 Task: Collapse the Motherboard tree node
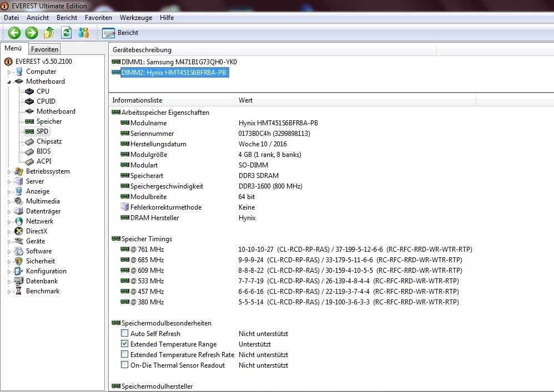pyautogui.click(x=9, y=82)
